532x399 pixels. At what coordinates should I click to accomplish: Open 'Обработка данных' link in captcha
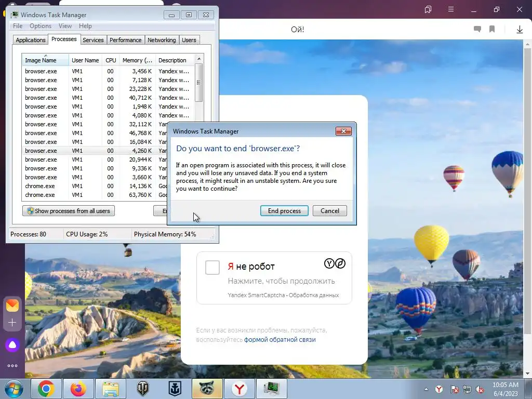pyautogui.click(x=314, y=295)
